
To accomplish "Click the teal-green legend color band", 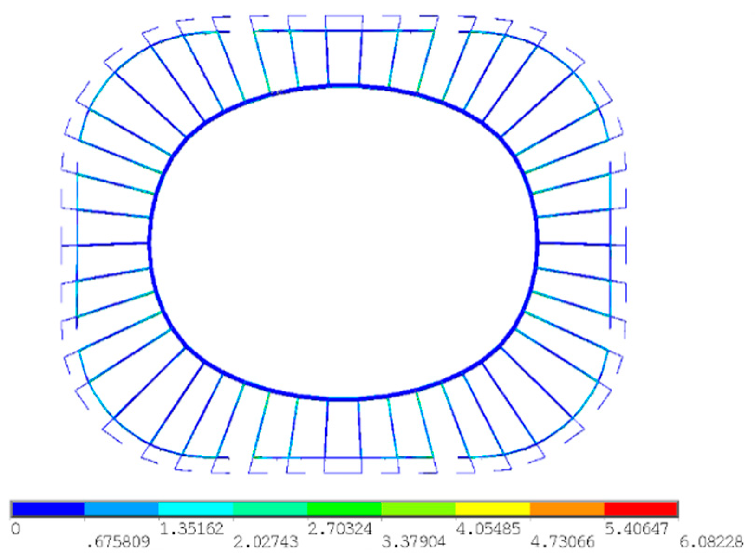I will pyautogui.click(x=270, y=509).
